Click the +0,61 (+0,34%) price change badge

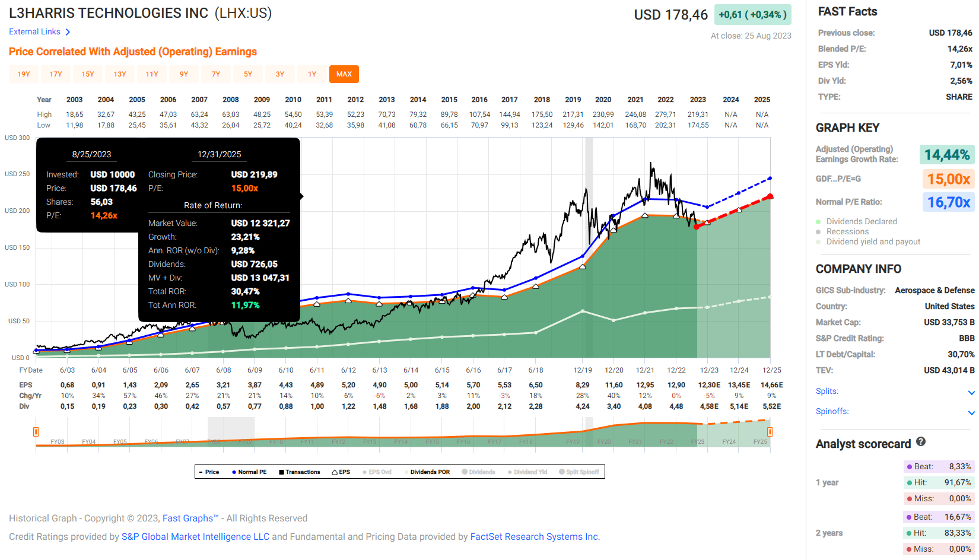(x=752, y=15)
